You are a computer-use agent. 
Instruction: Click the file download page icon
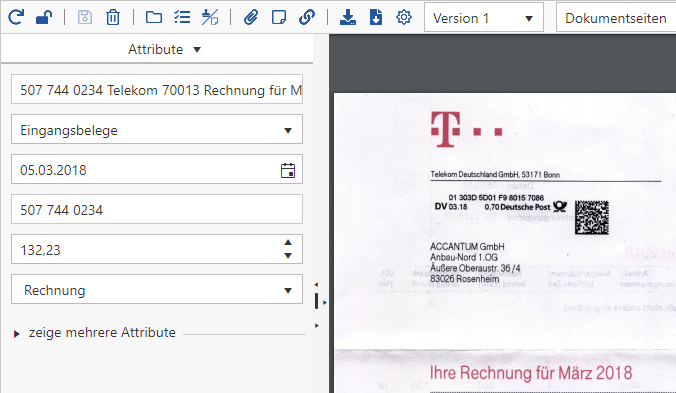tap(376, 18)
